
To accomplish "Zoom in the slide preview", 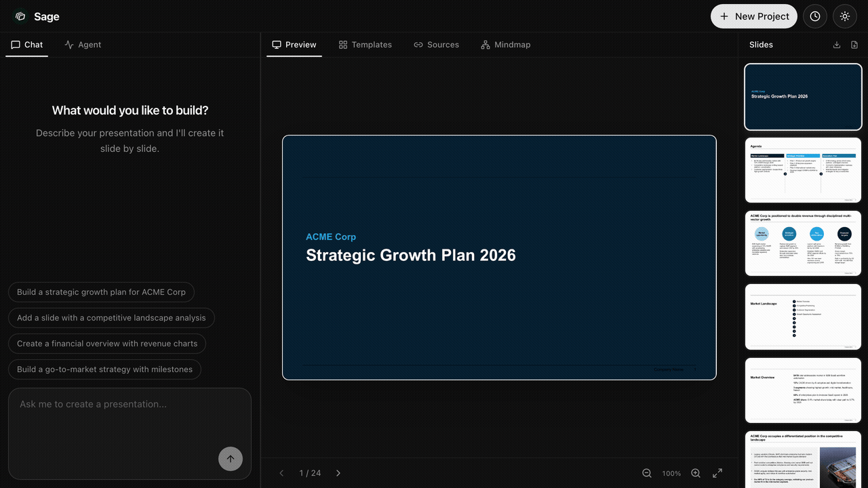I will coord(696,473).
